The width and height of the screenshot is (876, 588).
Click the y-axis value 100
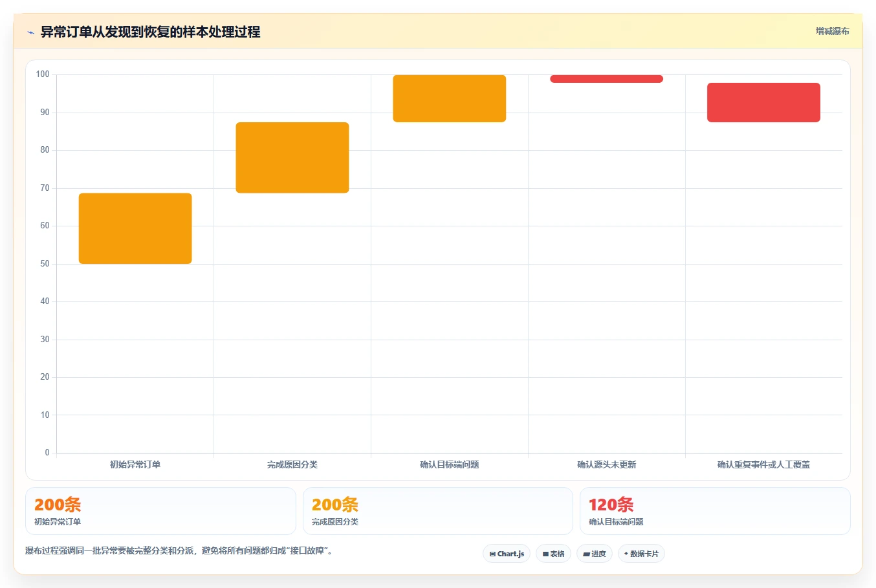(43, 74)
